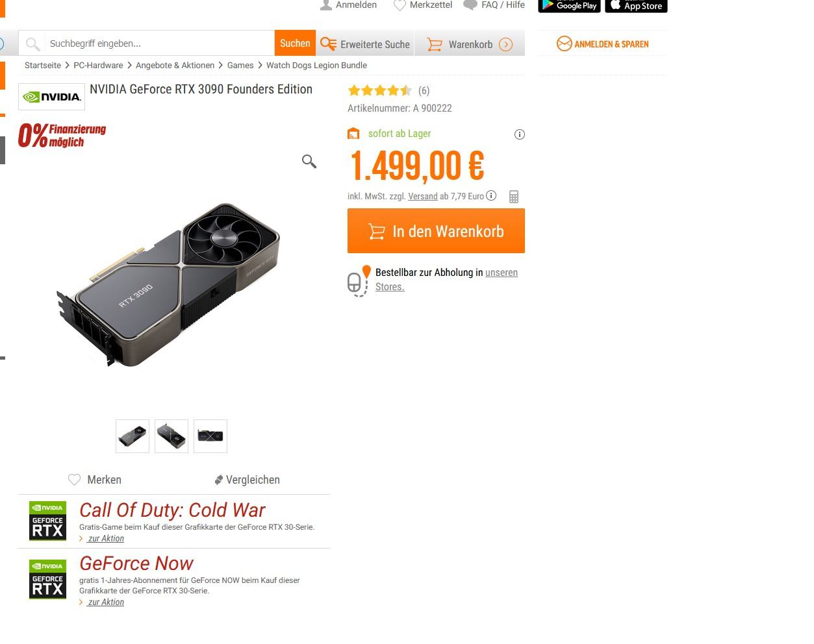The image size is (814, 644).
Task: Click the Google Play store badge
Action: pyautogui.click(x=569, y=6)
